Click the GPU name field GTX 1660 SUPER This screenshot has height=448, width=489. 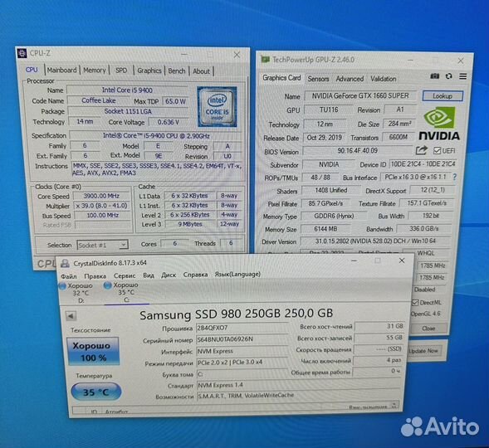pos(360,96)
